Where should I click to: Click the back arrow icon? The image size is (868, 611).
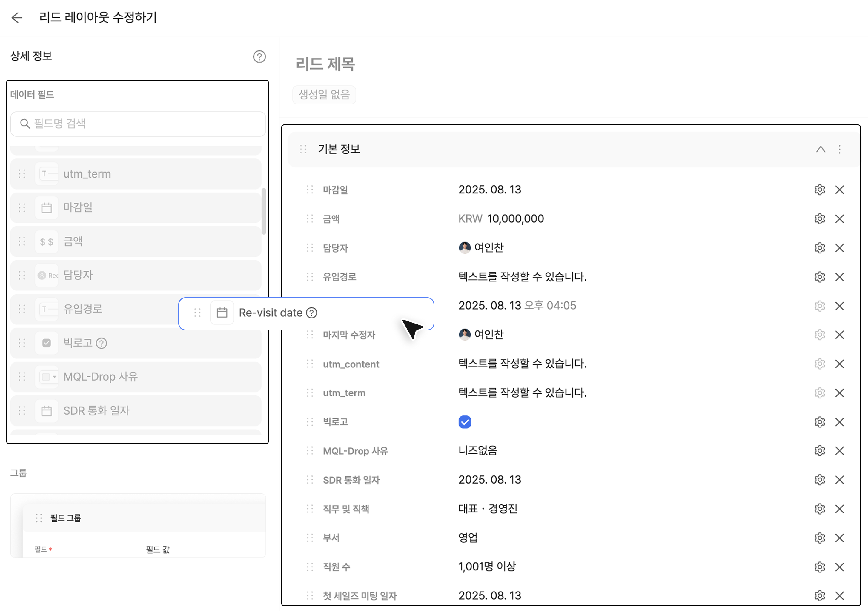17,17
